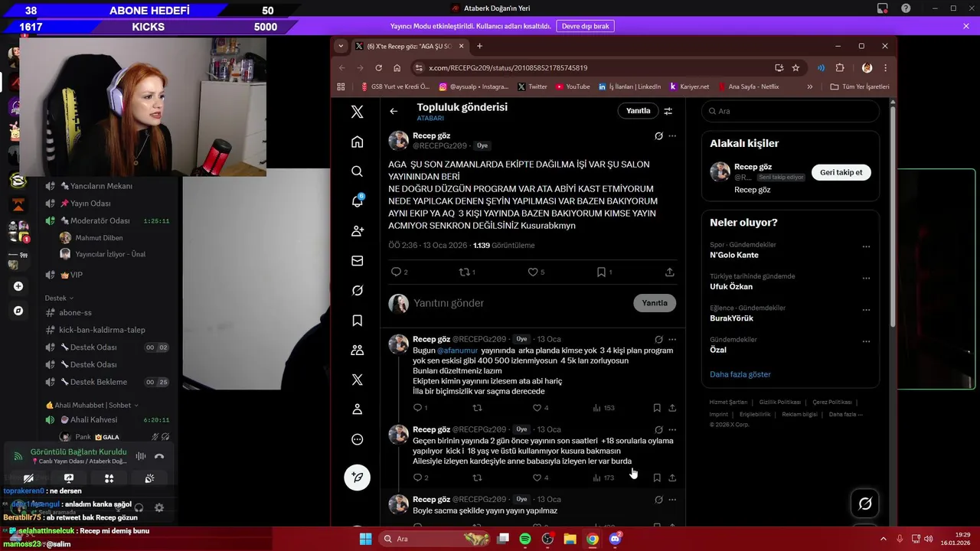980x551 pixels.
Task: Open more options for Ufuk Özkan trend
Action: 866,279
